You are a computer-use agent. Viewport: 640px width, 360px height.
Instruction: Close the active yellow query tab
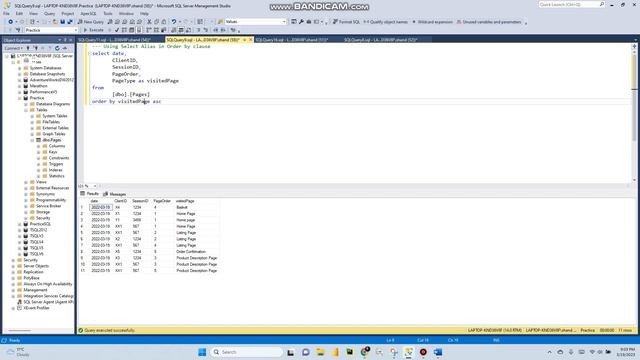coord(251,40)
